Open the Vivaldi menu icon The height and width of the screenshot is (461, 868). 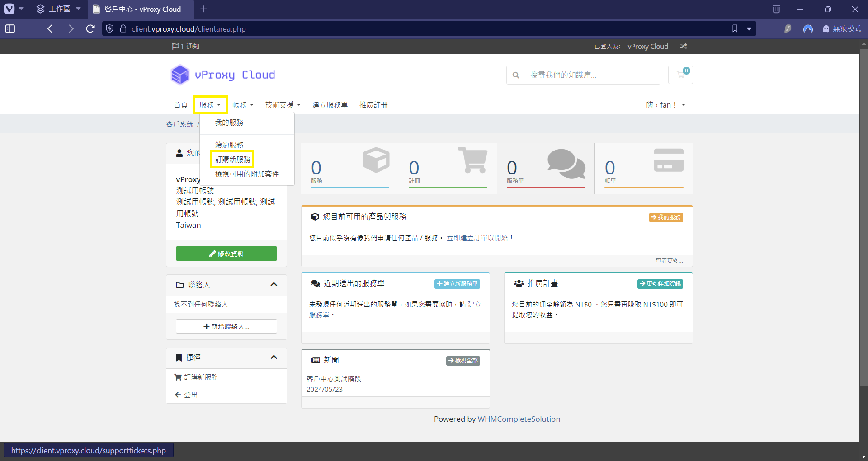(9, 9)
